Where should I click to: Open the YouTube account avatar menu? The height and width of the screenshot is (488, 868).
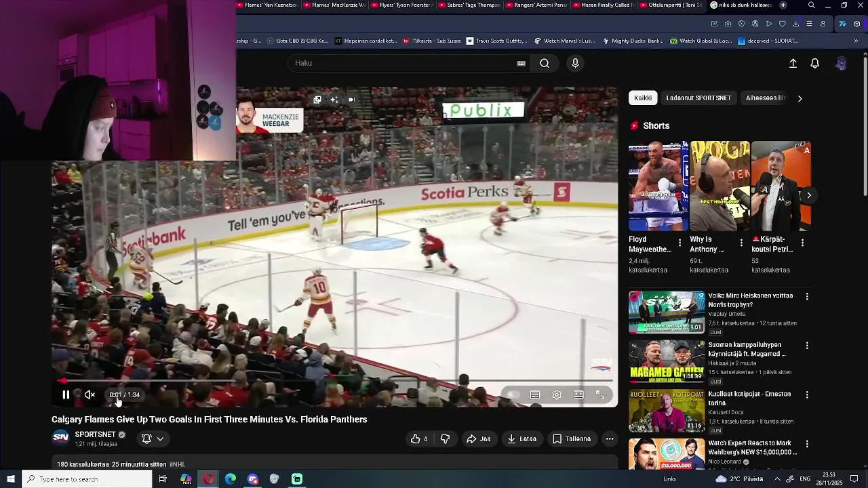click(841, 63)
